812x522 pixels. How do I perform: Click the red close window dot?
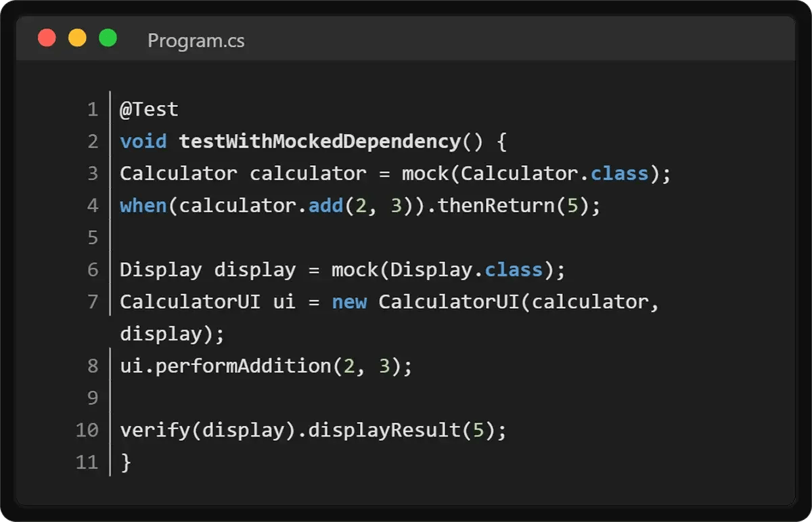pos(47,38)
